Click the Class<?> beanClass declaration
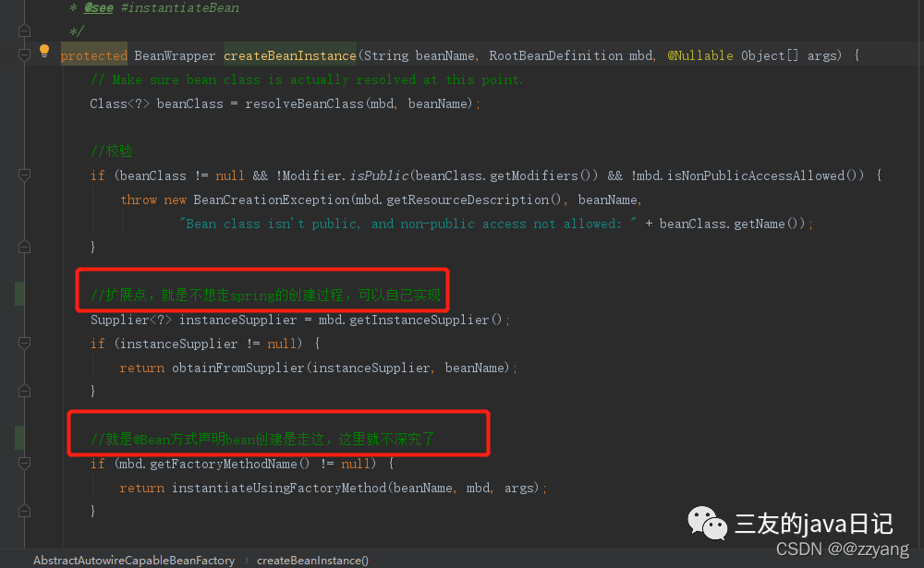The width and height of the screenshot is (924, 568). point(157,103)
